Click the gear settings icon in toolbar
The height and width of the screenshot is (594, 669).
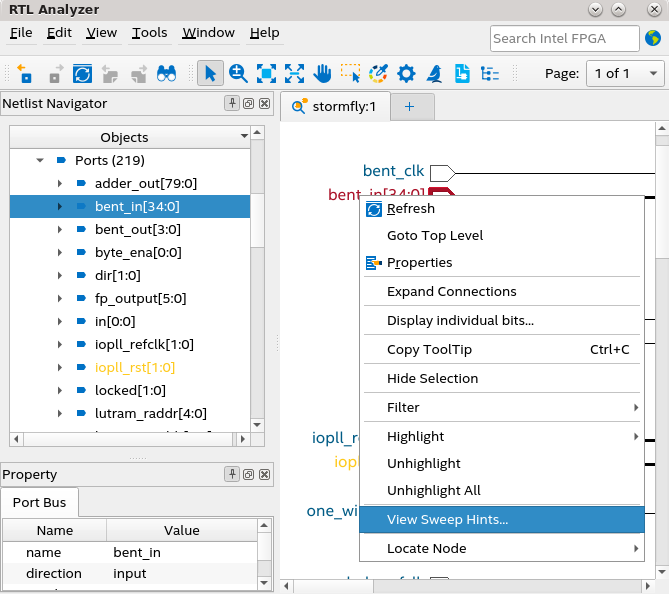point(406,73)
